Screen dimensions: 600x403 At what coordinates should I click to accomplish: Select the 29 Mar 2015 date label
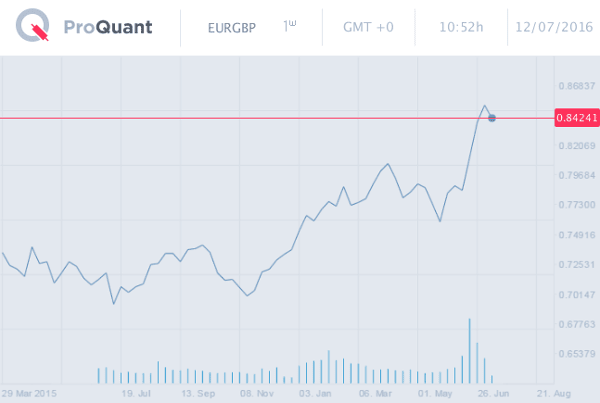[30, 393]
